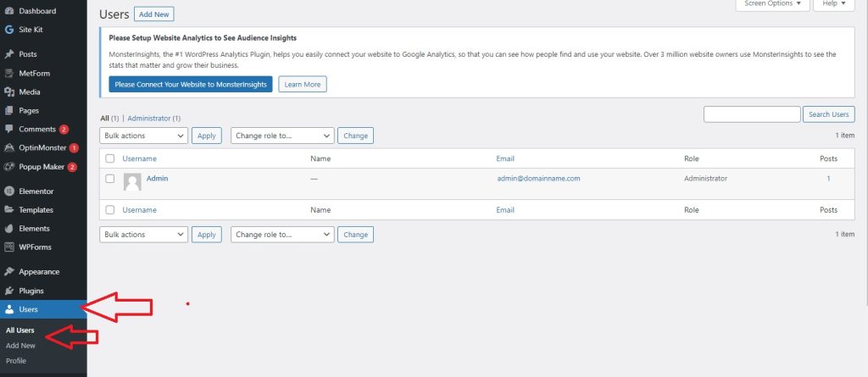The height and width of the screenshot is (377, 868).
Task: Open the top Change role to dropdown
Action: pyautogui.click(x=282, y=136)
